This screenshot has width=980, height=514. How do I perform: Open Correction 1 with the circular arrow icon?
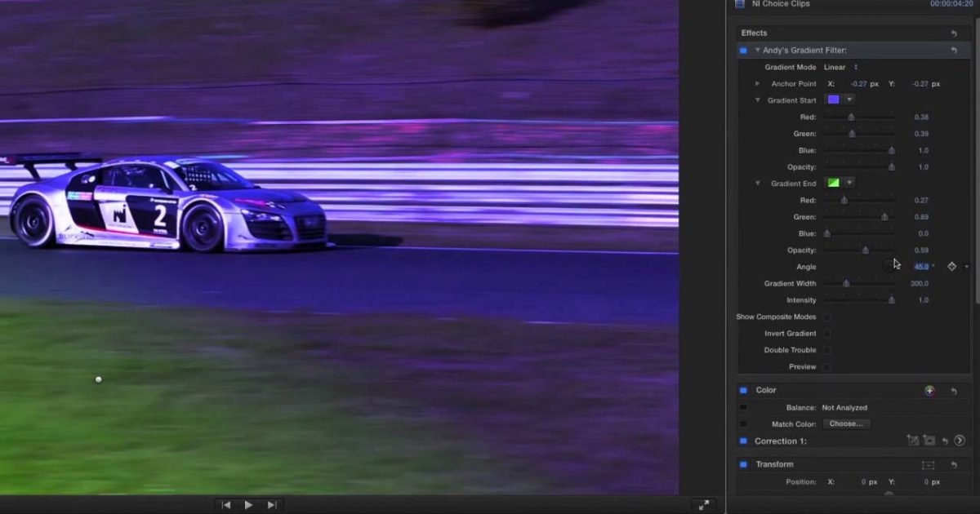(x=960, y=440)
